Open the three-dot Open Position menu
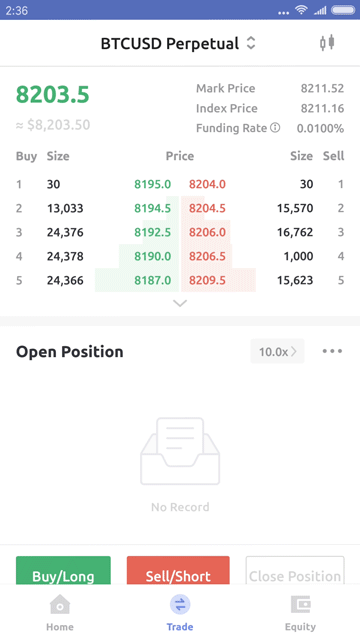This screenshot has height=640, width=360. 332,351
